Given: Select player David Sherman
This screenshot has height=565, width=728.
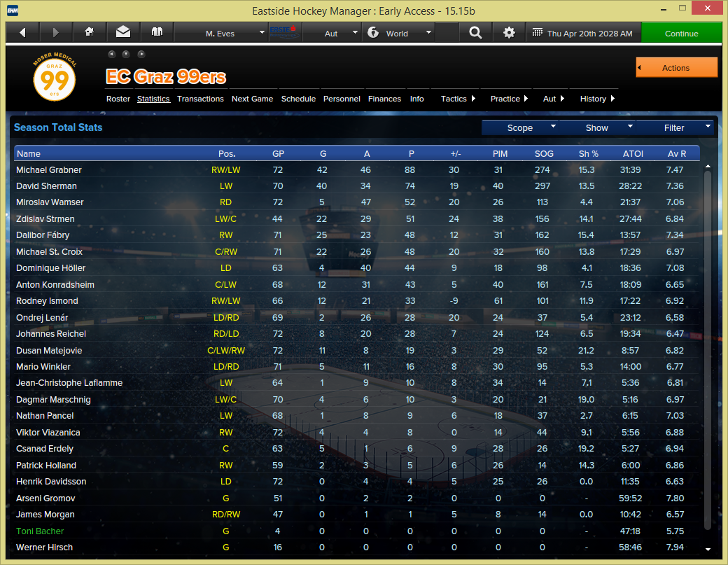Looking at the screenshot, I should (46, 186).
